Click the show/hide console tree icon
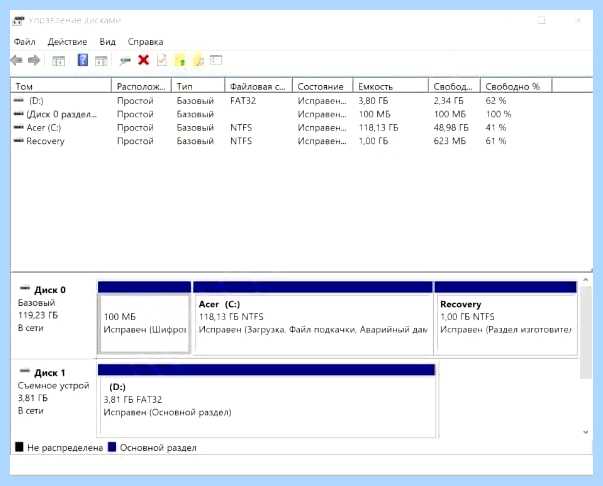 click(x=58, y=60)
